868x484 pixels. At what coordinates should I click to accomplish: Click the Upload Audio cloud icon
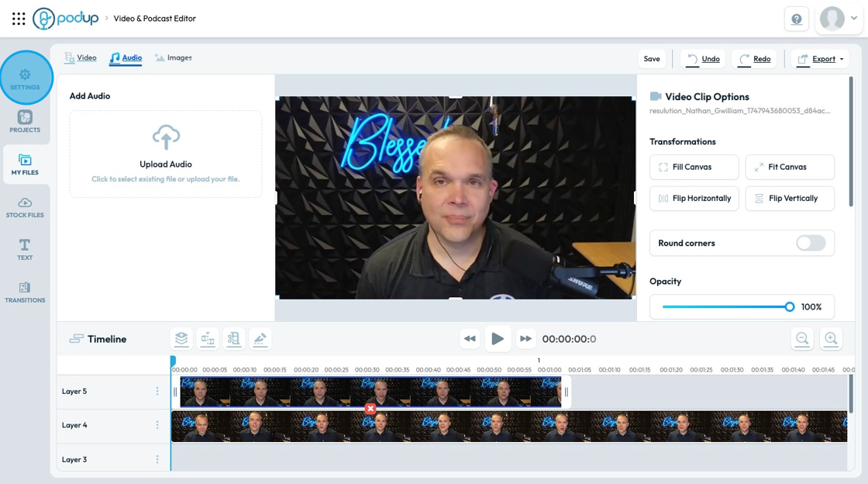click(x=166, y=137)
